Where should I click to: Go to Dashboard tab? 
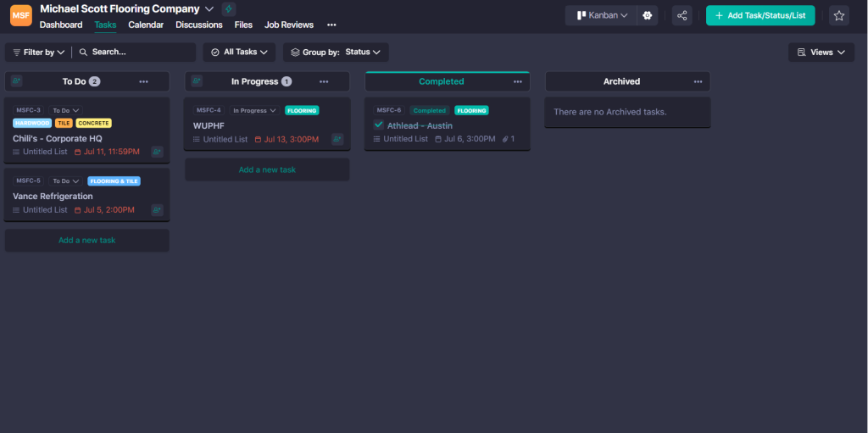tap(61, 25)
